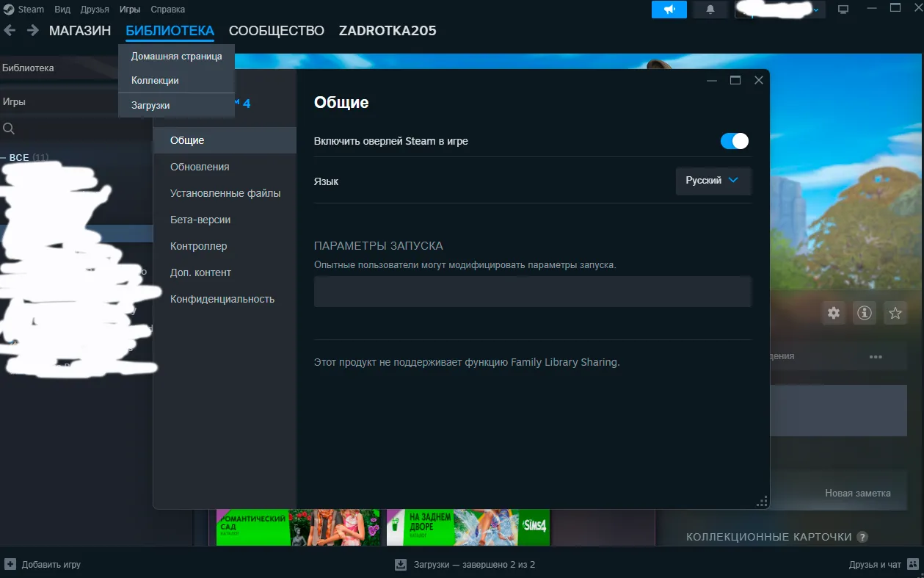This screenshot has height=578, width=924.
Task: Open friends chat icon at bottom right
Action: coord(913,564)
